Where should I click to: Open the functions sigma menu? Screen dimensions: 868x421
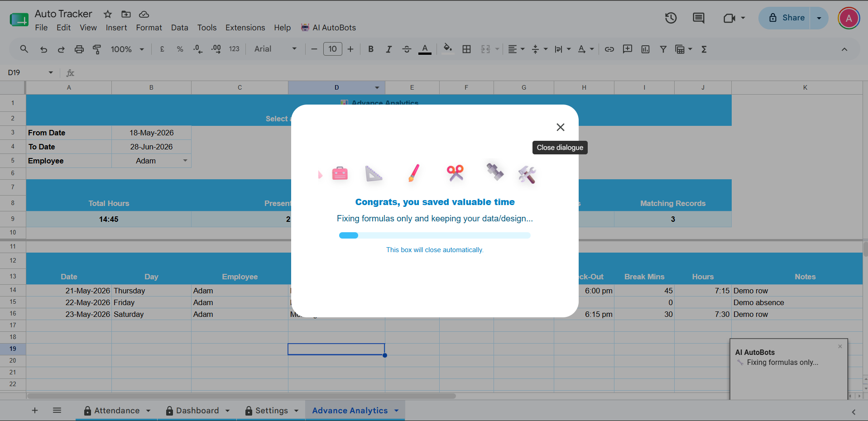tap(704, 49)
